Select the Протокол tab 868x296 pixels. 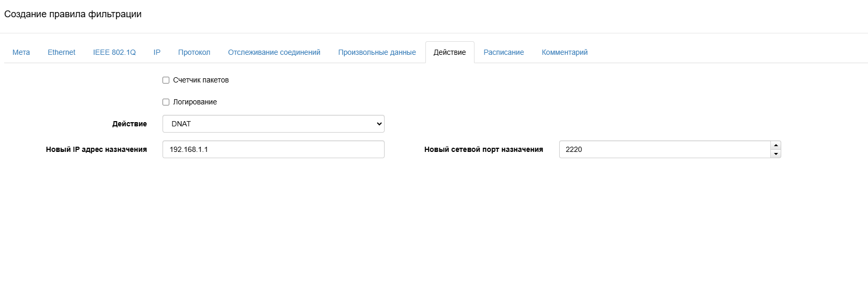[194, 52]
